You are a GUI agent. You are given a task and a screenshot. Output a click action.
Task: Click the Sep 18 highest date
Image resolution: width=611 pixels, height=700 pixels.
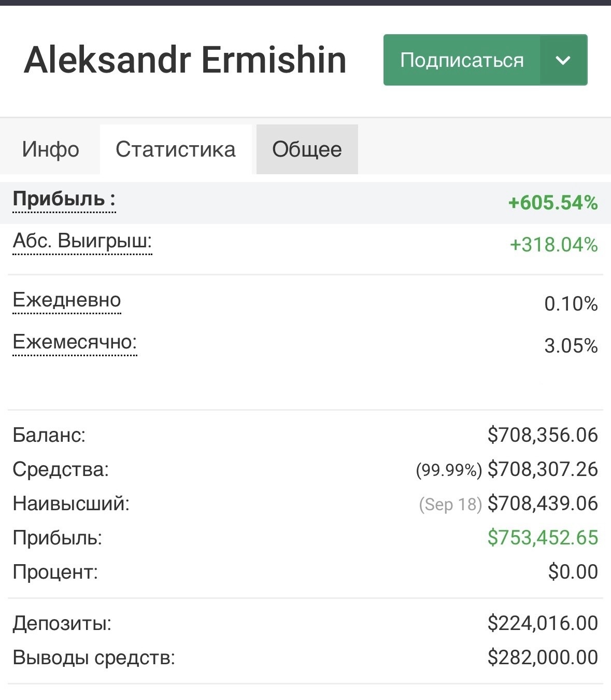tap(450, 504)
